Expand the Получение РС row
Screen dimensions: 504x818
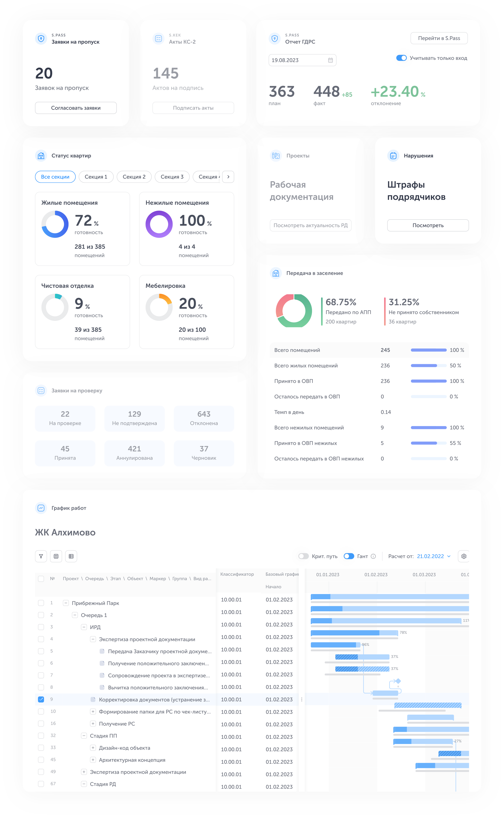coord(93,724)
